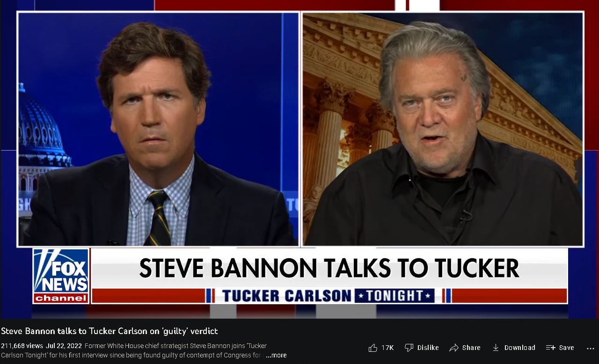Click the download arrow icon
The image size is (599, 364).
(496, 348)
